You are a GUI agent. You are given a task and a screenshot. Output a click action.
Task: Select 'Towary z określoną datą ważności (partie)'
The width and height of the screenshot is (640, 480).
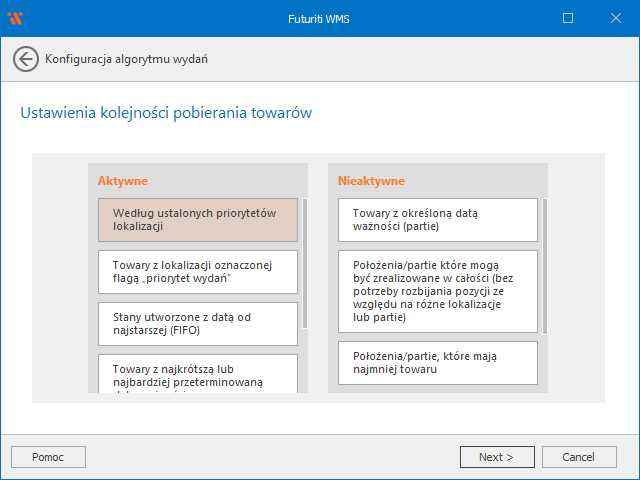click(x=438, y=220)
